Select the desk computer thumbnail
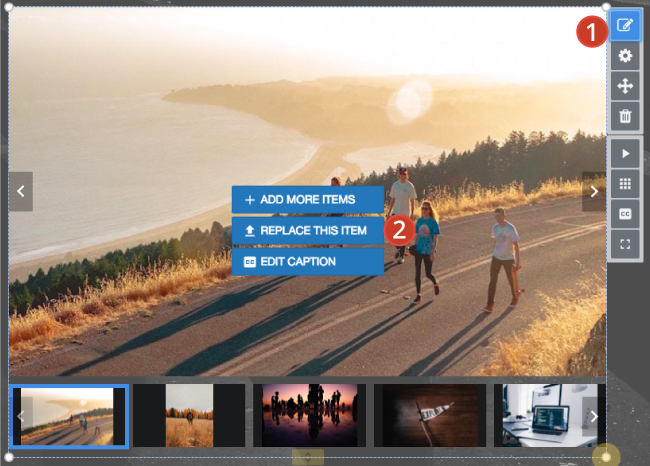This screenshot has height=466, width=650. [540, 416]
